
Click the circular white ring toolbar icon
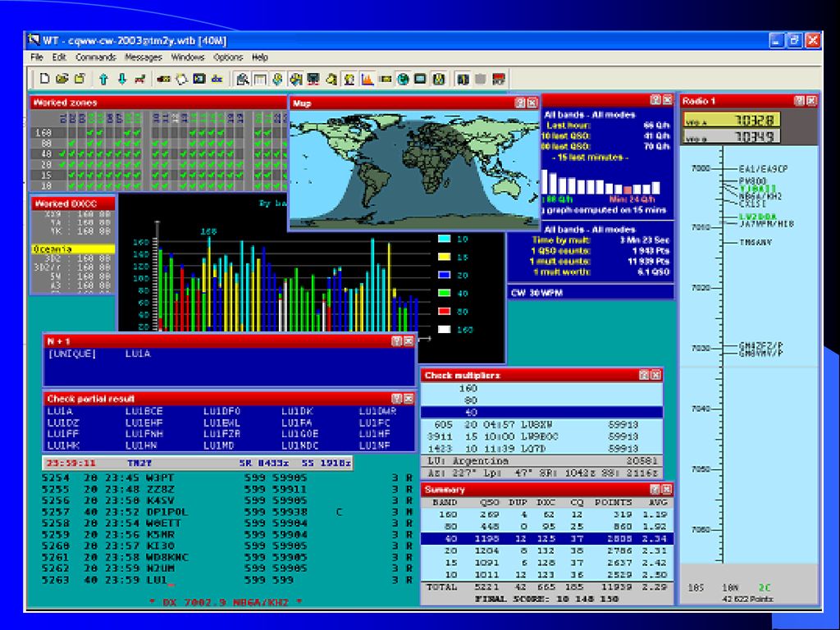(x=181, y=80)
